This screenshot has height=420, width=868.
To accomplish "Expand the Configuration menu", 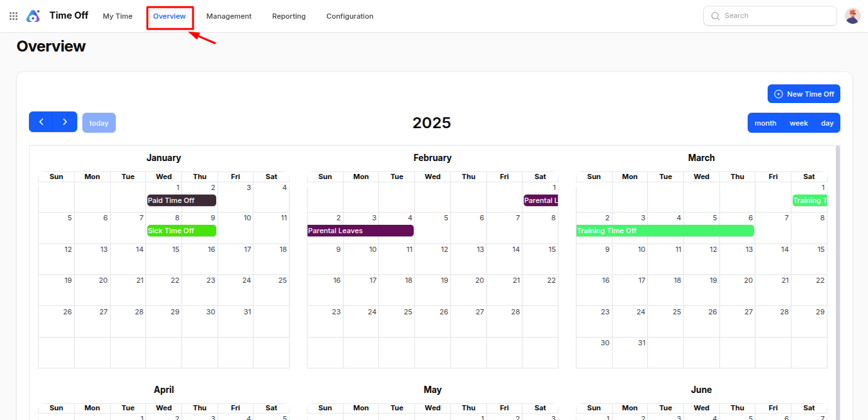I will click(x=349, y=16).
